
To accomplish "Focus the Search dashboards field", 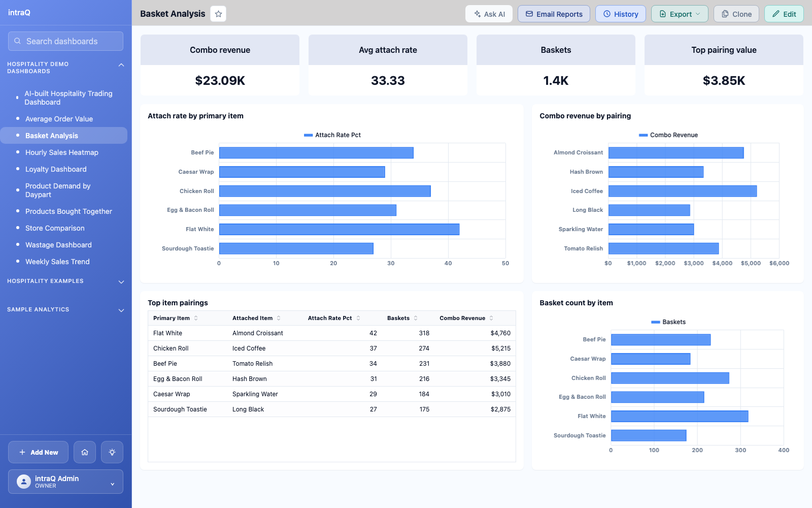I will click(65, 41).
